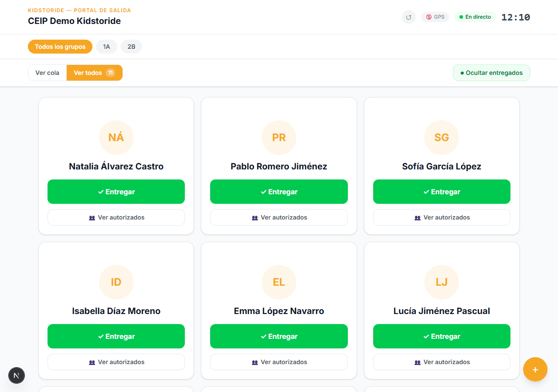Entregar Natalia Álvarez Castro
The width and height of the screenshot is (558, 392).
(116, 192)
